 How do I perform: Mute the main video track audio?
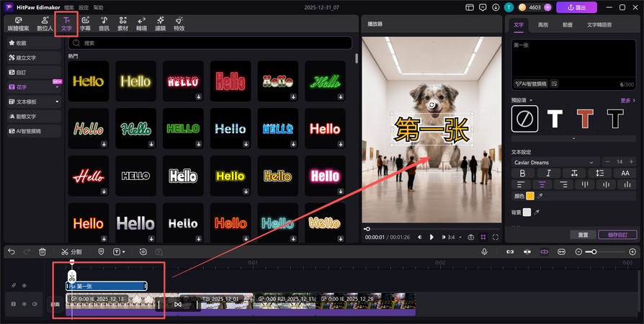tap(35, 305)
